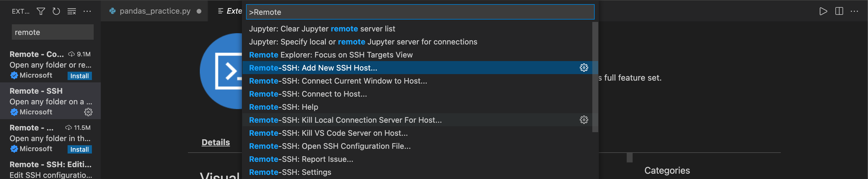Click the extension search box containing 'remote'
The image size is (868, 179).
(52, 32)
